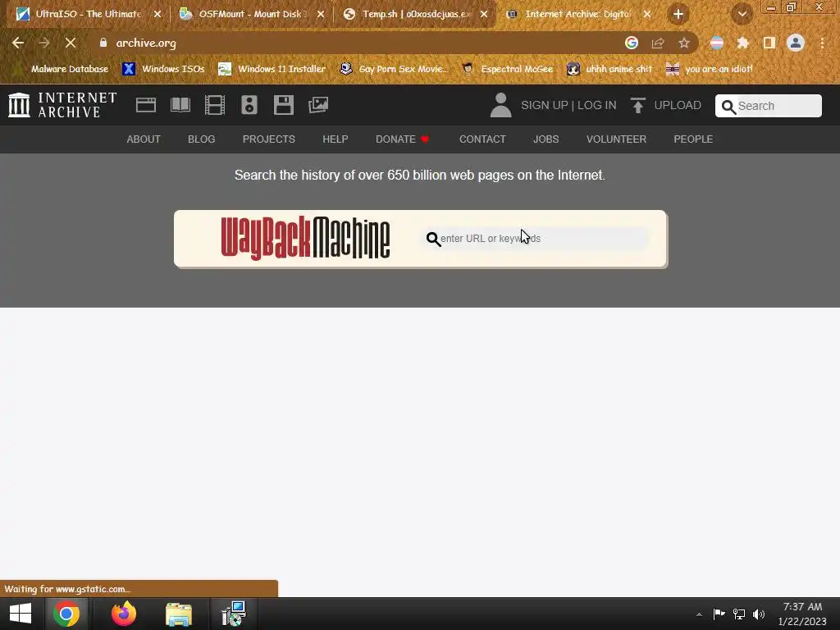This screenshot has width=840, height=630.
Task: Stop loading the page
Action: click(x=71, y=43)
